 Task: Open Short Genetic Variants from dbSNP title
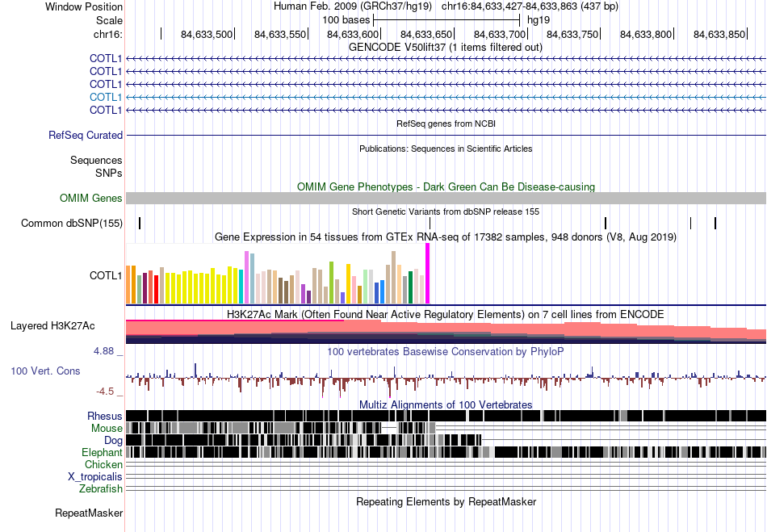446,212
